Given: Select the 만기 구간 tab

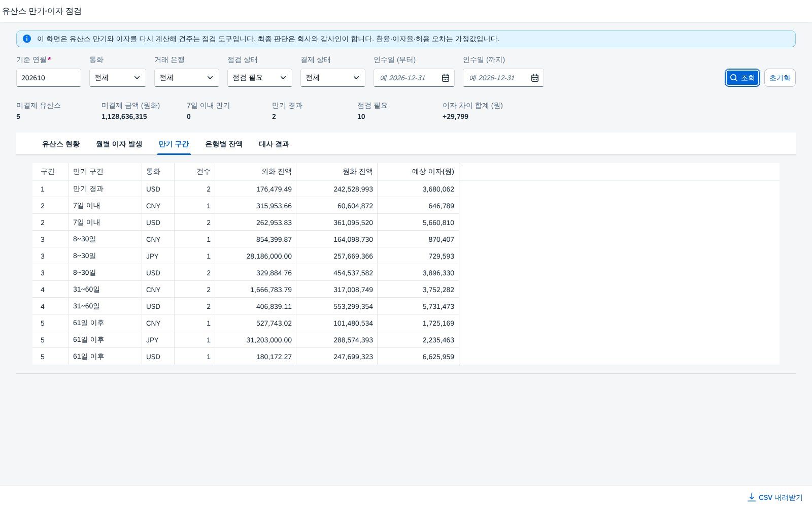Looking at the screenshot, I should [174, 144].
